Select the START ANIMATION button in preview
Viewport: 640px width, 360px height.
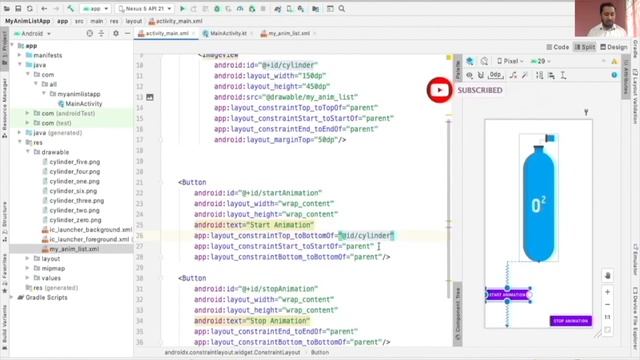(x=507, y=295)
